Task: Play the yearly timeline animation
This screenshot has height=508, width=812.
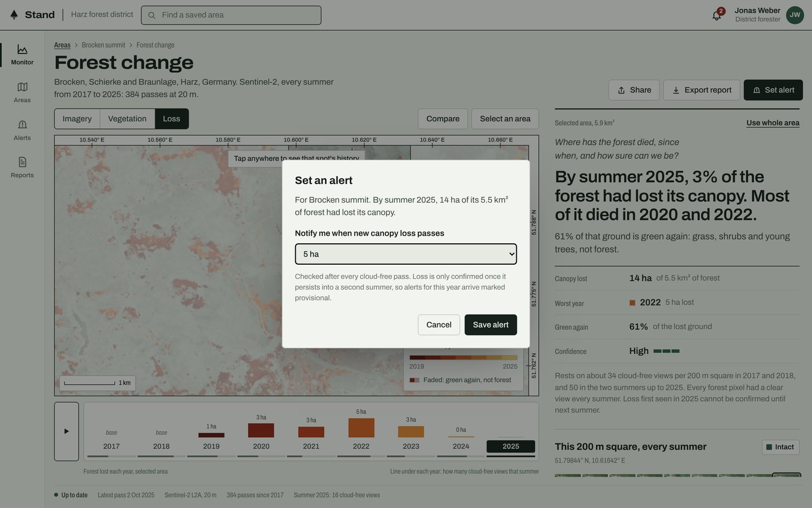Action: tap(67, 431)
